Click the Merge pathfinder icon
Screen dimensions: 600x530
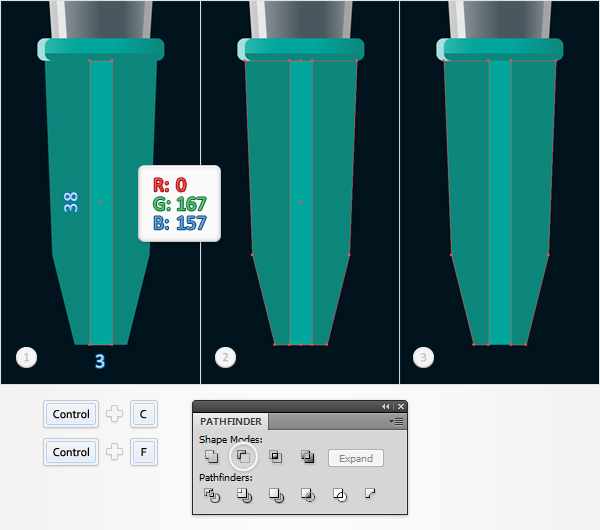pos(276,495)
